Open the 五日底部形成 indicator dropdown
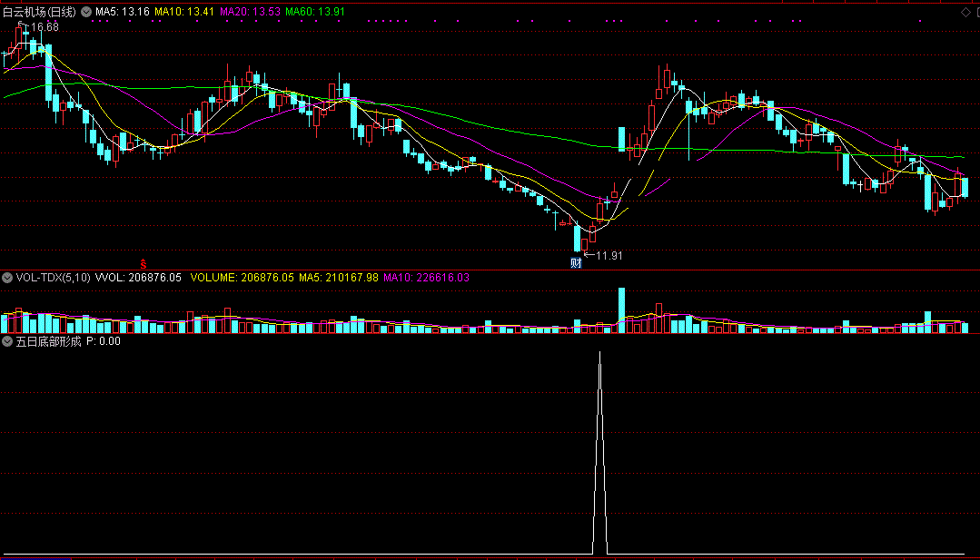 click(7, 341)
